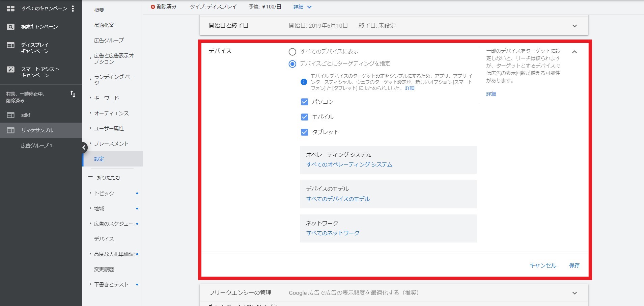
Task: Expand the オーディエンス menu arrow
Action: point(90,113)
